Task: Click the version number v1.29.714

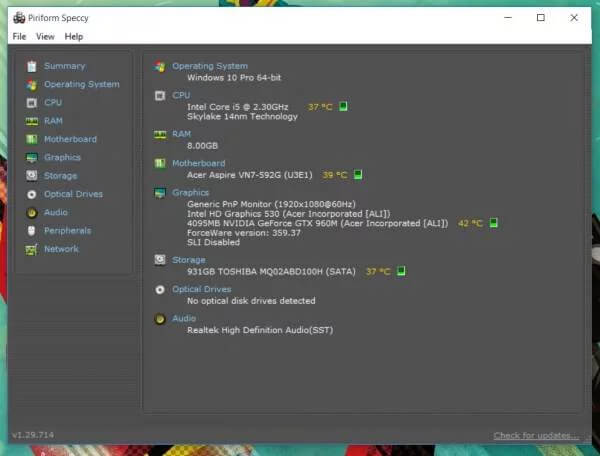Action: 33,435
